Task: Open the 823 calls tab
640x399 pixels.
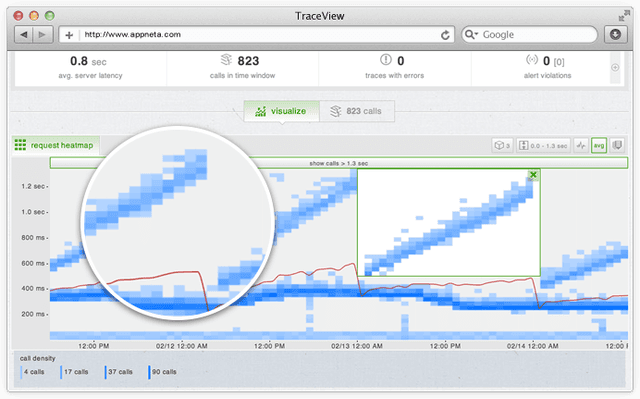Action: tap(357, 111)
